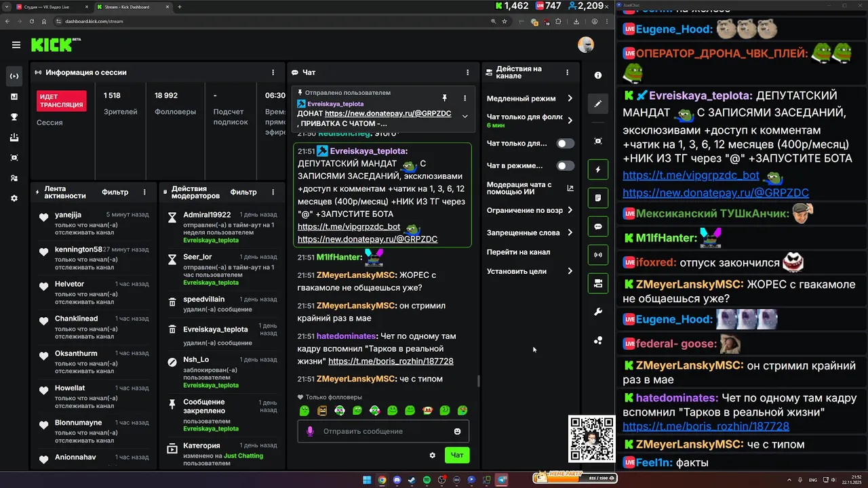Open the analytics chart icon in left sidebar
Image resolution: width=868 pixels, height=488 pixels.
pos(14,96)
